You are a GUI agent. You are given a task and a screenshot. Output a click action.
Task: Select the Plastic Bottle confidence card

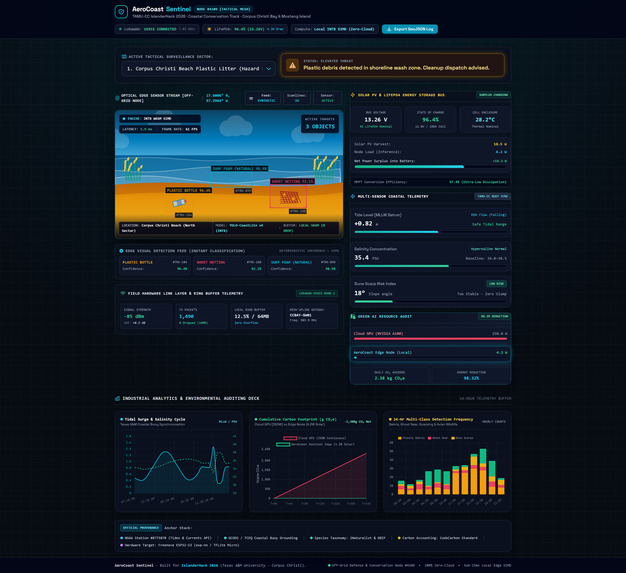coord(155,265)
